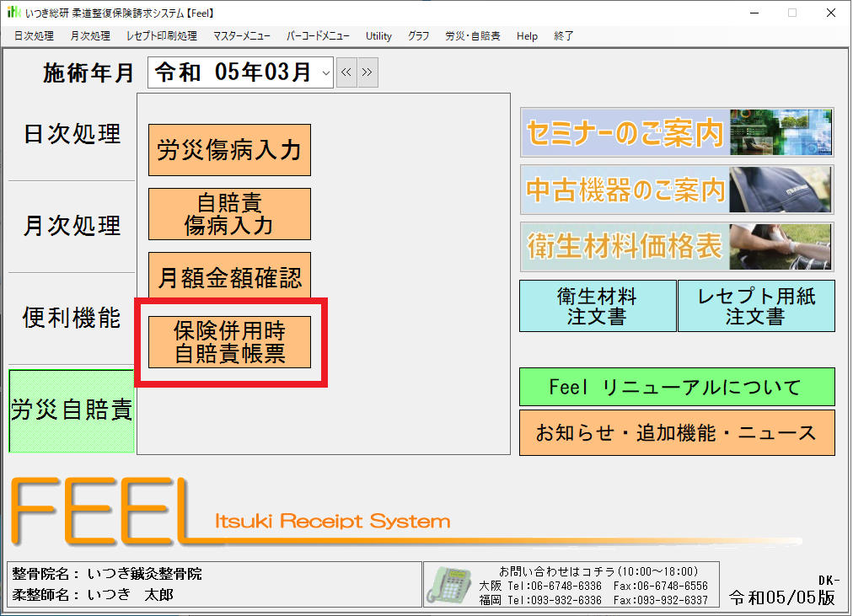This screenshot has height=616, width=853.
Task: Advance to next month with » button
Action: pyautogui.click(x=367, y=72)
